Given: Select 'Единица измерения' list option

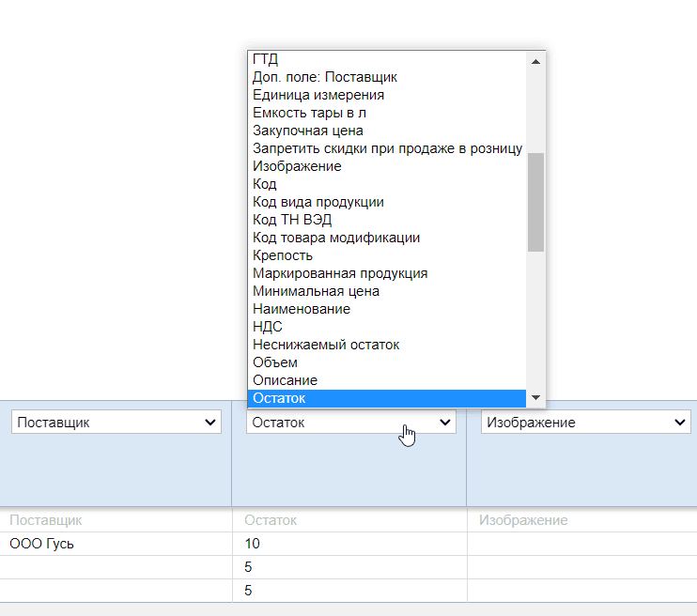Looking at the screenshot, I should [318, 95].
